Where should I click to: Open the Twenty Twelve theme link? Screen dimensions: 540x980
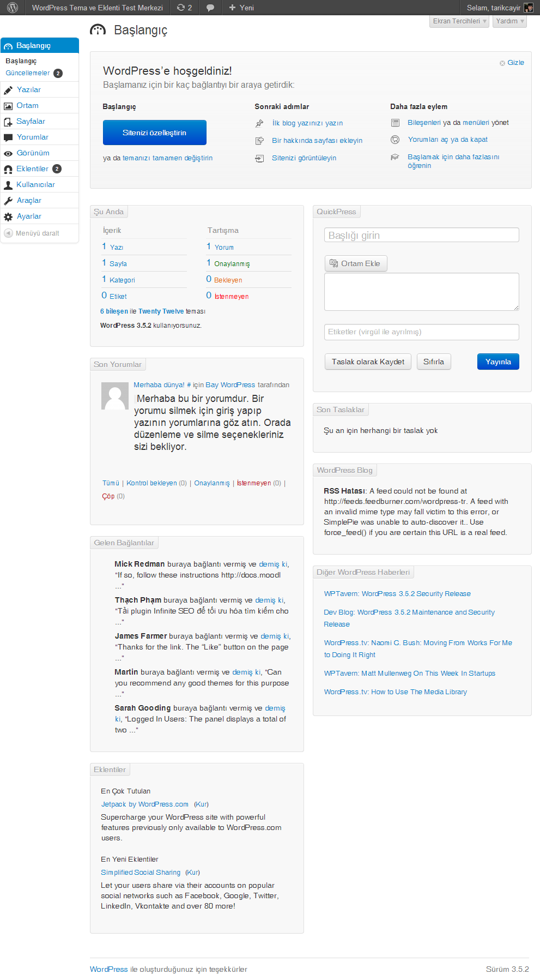(161, 311)
